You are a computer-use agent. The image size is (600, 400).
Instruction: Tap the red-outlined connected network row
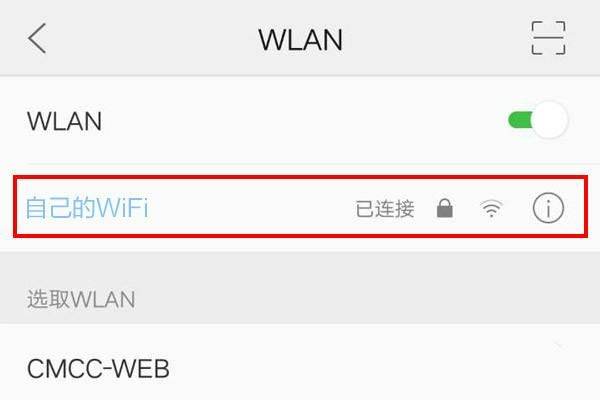(300, 207)
